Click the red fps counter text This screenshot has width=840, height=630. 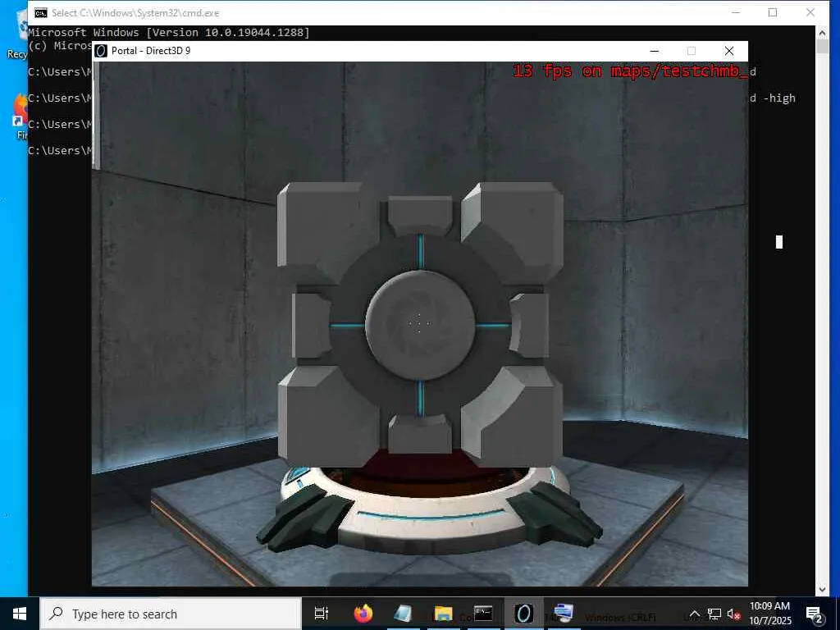630,71
